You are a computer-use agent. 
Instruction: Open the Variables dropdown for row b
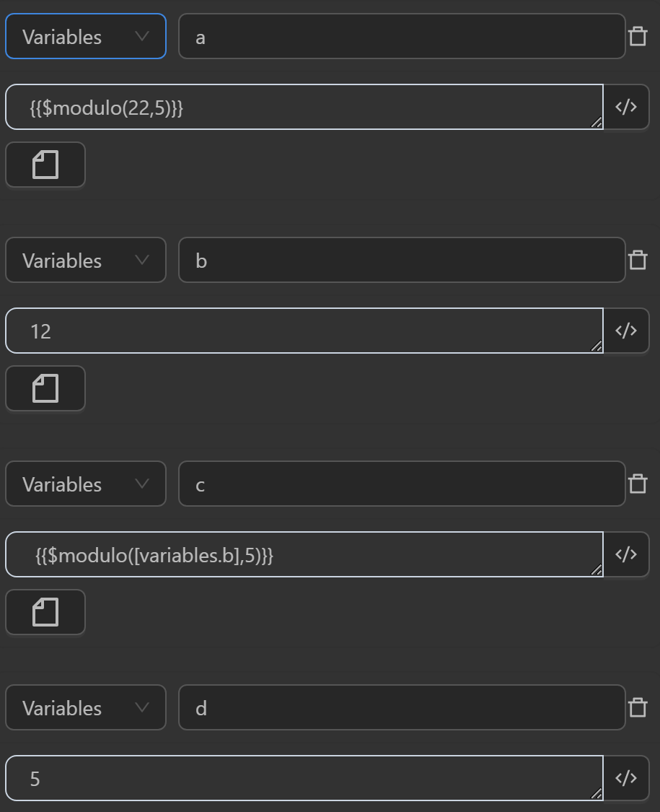click(86, 260)
